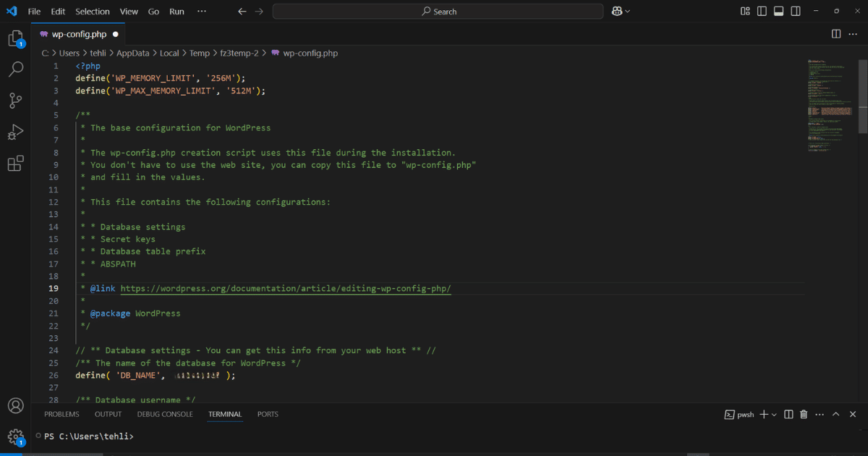Select the TERMINAL panel tab
The height and width of the screenshot is (456, 868).
tap(225, 415)
